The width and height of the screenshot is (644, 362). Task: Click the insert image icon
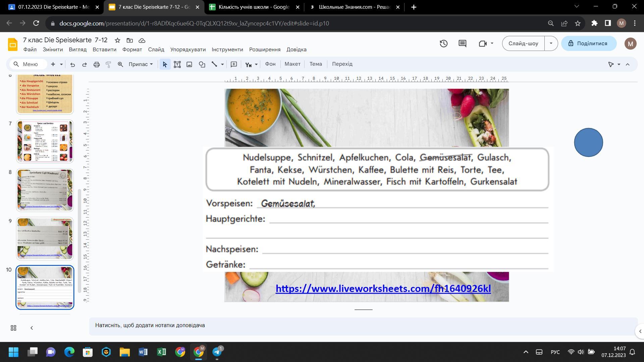pyautogui.click(x=189, y=64)
